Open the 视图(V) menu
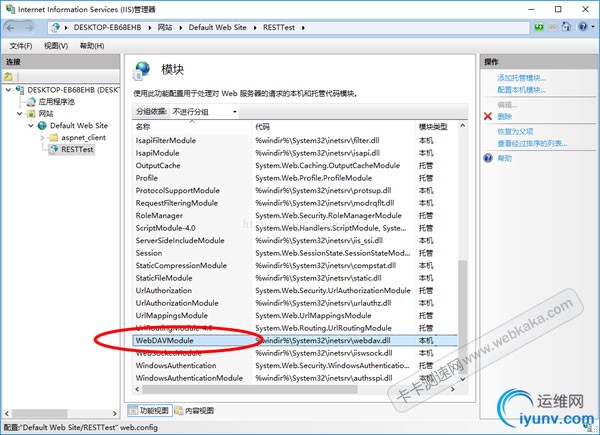 coord(56,46)
